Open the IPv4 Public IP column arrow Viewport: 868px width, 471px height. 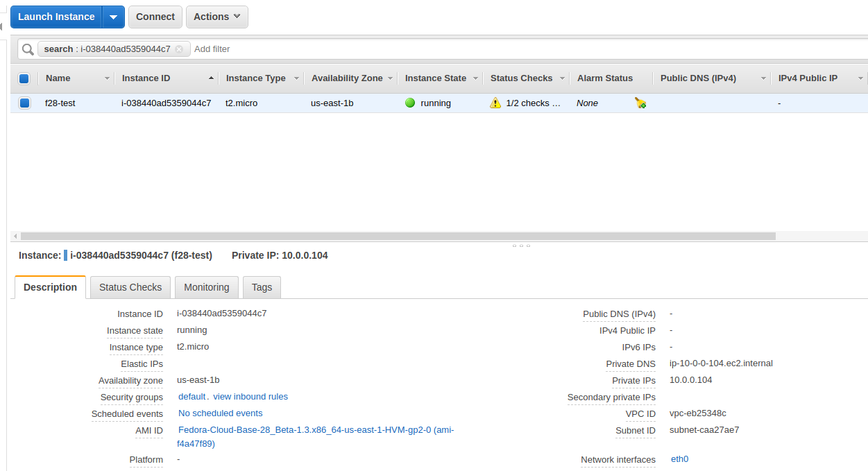860,78
